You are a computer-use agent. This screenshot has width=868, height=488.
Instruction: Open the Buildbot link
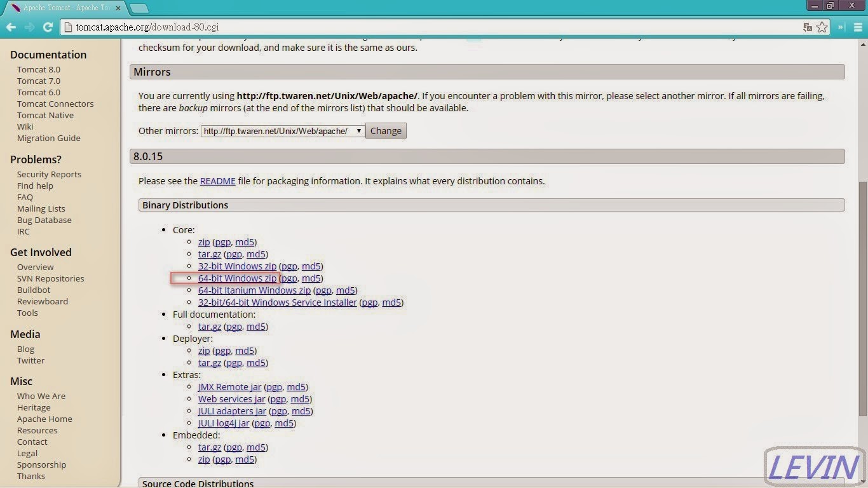click(34, 290)
